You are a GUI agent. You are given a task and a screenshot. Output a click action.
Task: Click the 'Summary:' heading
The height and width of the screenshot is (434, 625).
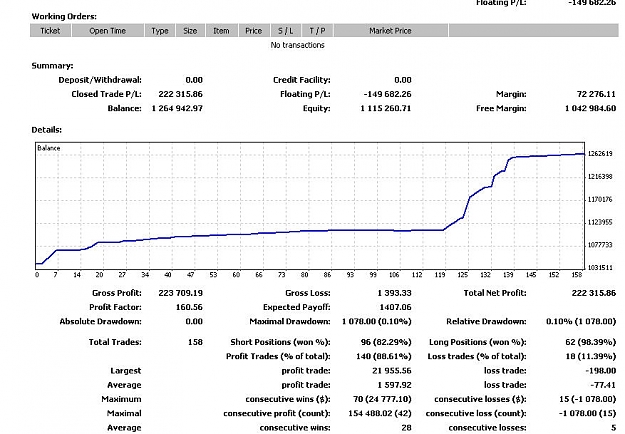52,66
